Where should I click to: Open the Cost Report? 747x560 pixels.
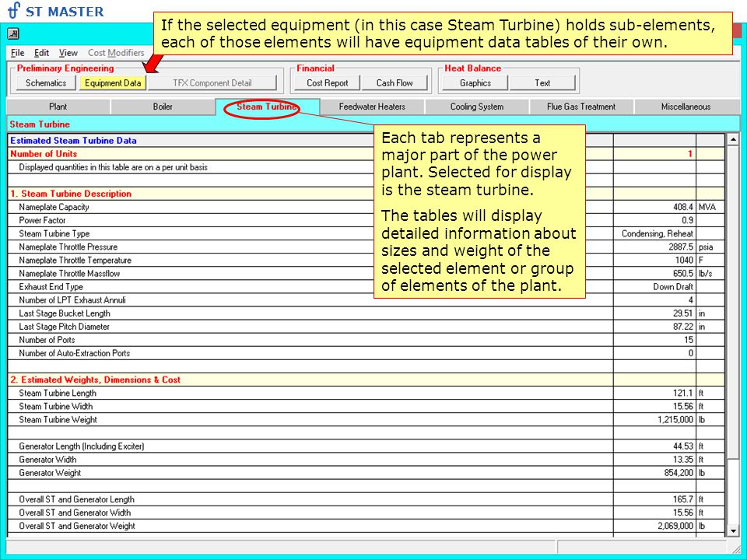pyautogui.click(x=328, y=83)
